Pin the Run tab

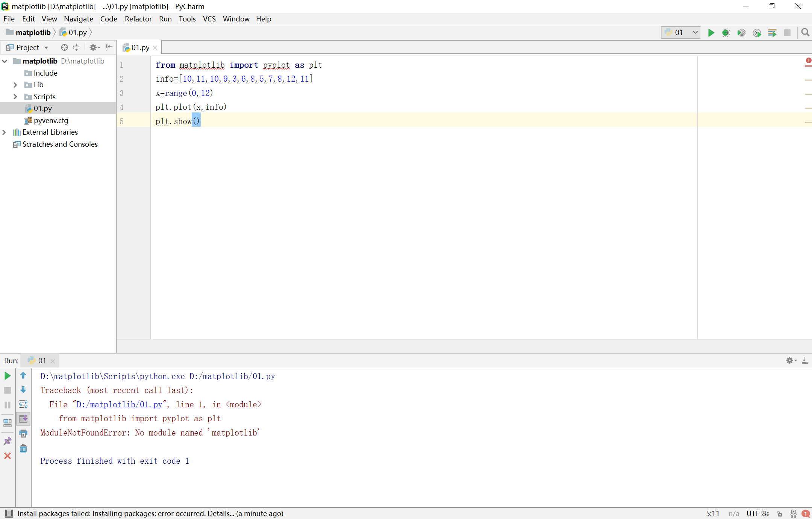click(x=7, y=441)
